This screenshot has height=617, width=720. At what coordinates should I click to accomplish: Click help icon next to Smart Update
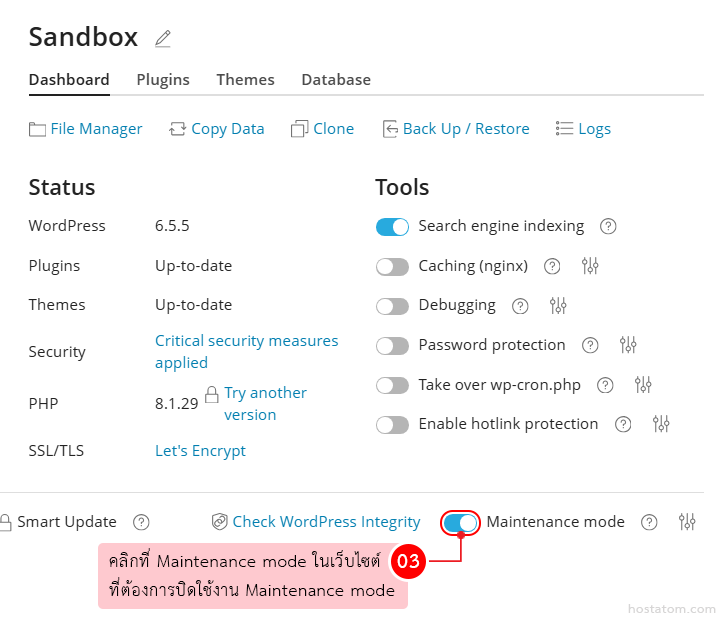142,522
